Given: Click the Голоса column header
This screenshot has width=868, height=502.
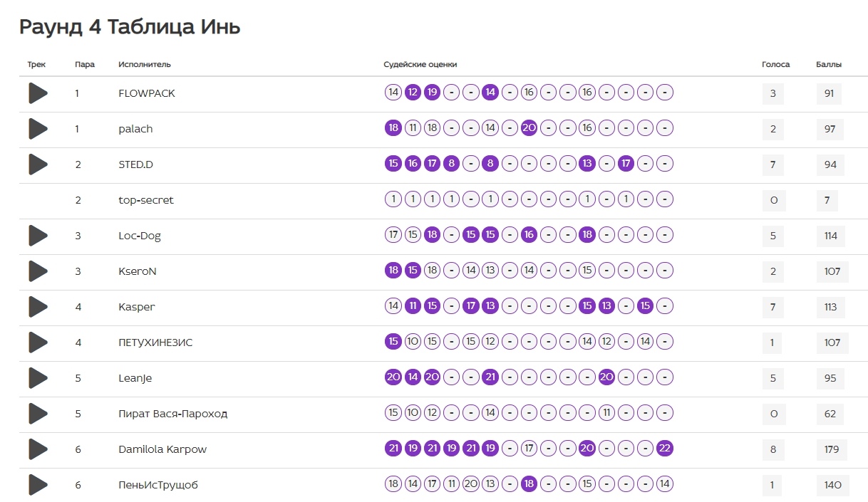Looking at the screenshot, I should (776, 64).
